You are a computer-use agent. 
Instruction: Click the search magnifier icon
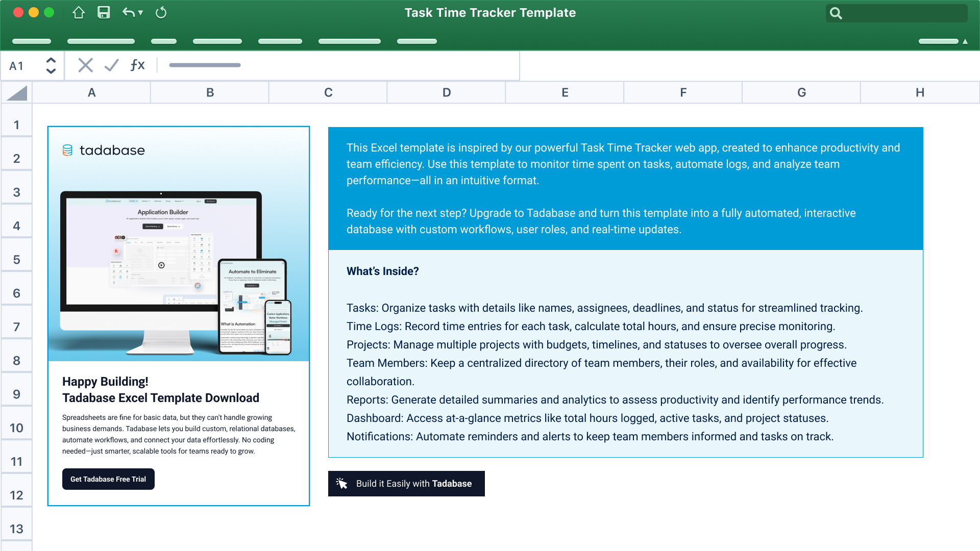[836, 13]
